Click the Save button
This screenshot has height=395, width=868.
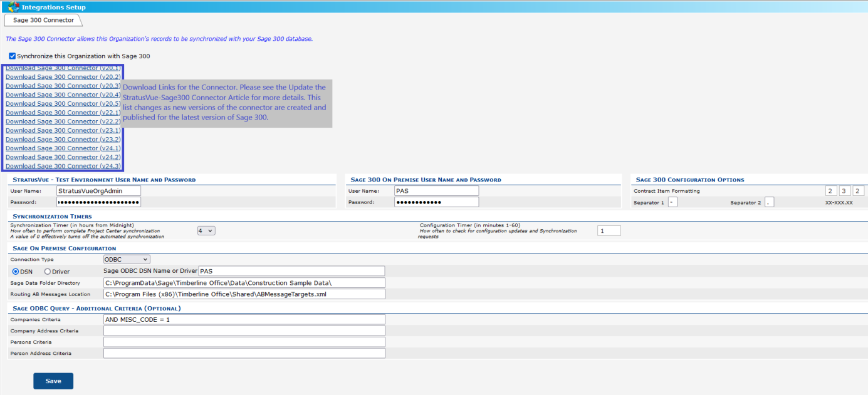pyautogui.click(x=53, y=381)
